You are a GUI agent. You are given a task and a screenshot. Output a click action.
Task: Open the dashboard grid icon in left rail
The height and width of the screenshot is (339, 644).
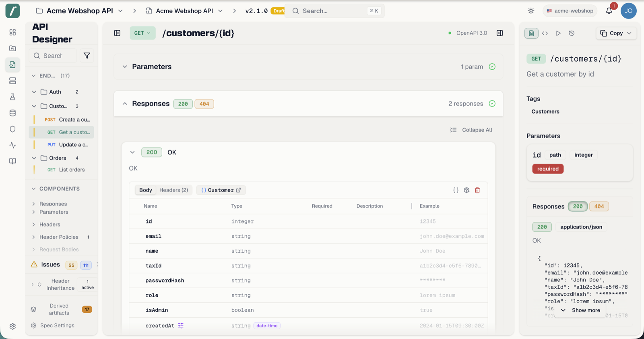pos(12,32)
